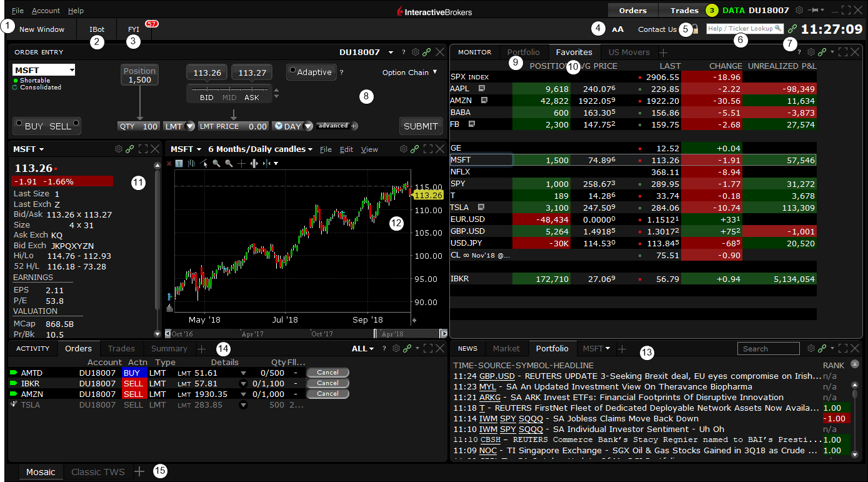Click the LMT PRICE field in Order Entry
The width and height of the screenshot is (868, 482).
(233, 126)
